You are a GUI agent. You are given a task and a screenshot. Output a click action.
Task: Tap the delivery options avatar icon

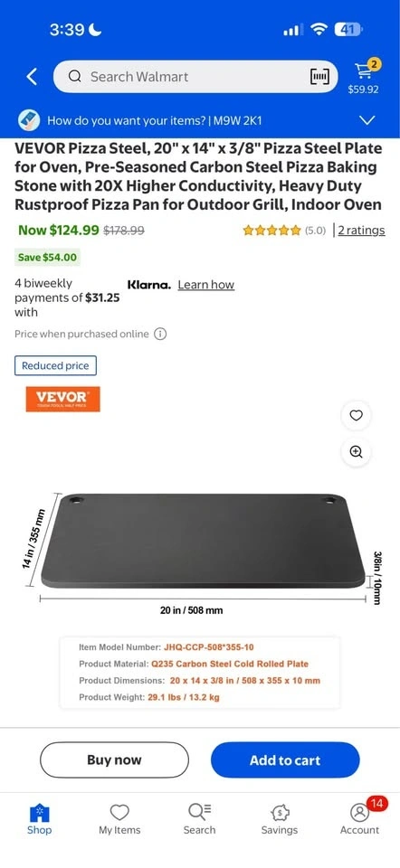(x=29, y=120)
